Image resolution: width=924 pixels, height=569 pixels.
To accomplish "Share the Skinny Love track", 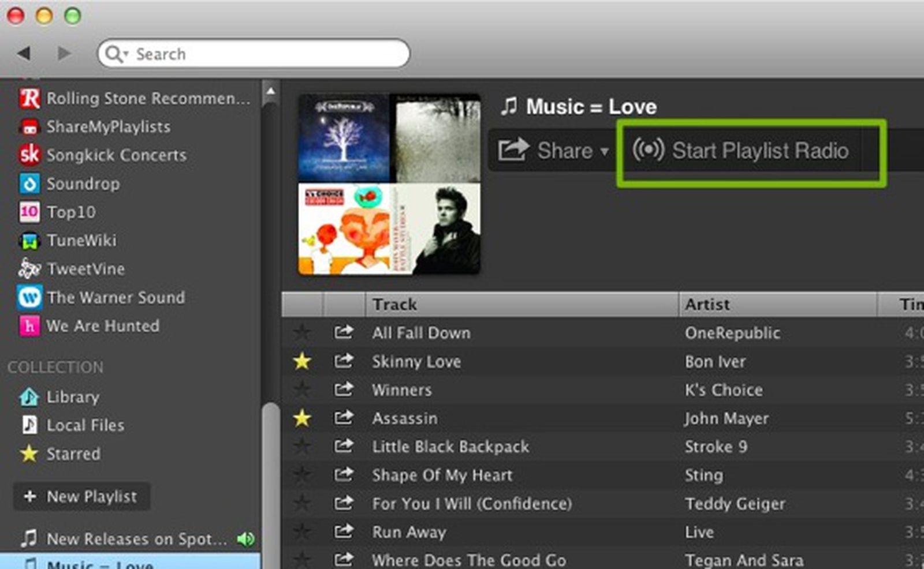I will coord(344,361).
